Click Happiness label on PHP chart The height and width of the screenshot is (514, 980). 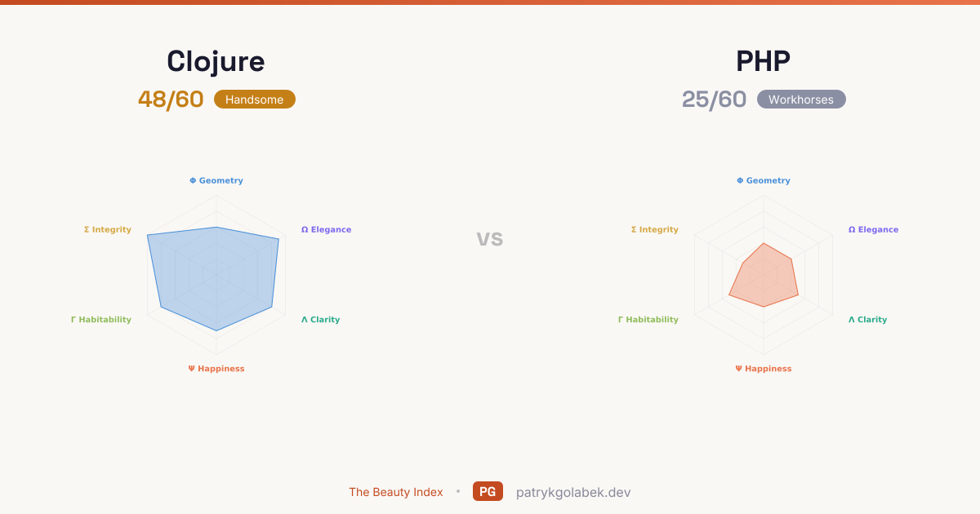(x=764, y=369)
